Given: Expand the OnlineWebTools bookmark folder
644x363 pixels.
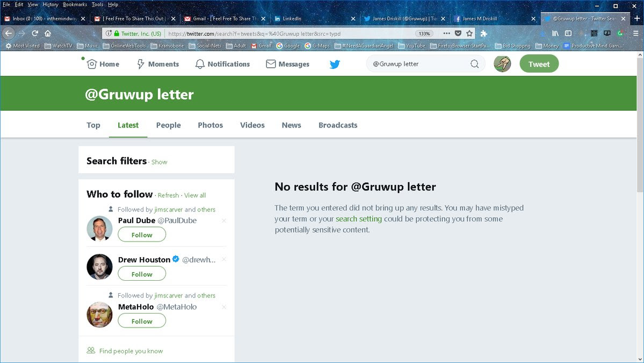Looking at the screenshot, I should coord(125,46).
